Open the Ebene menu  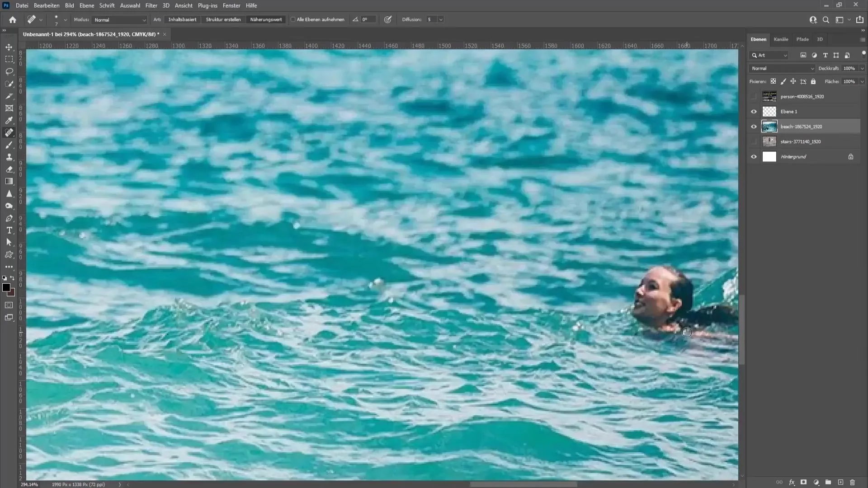coord(86,5)
